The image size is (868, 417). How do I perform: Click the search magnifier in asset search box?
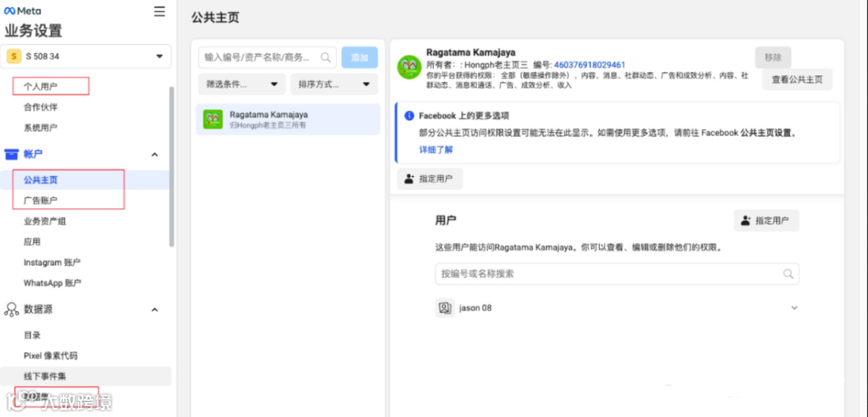pyautogui.click(x=325, y=57)
